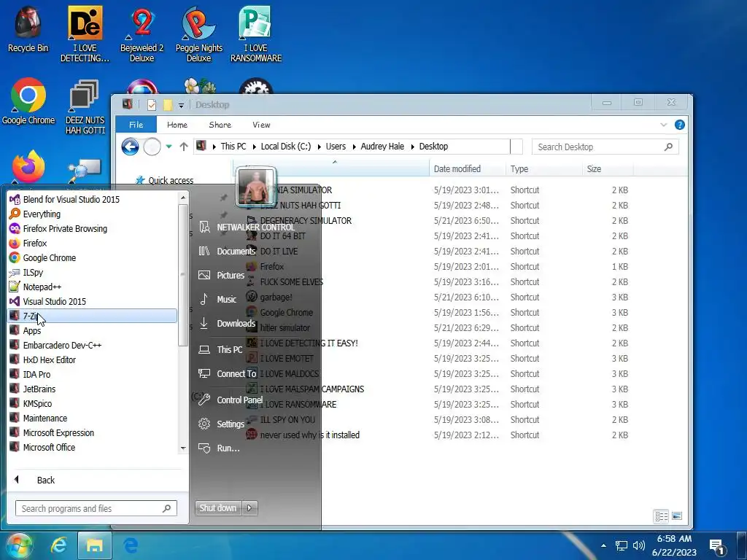The height and width of the screenshot is (560, 747).
Task: Click the Windows Start orb
Action: pos(18,545)
